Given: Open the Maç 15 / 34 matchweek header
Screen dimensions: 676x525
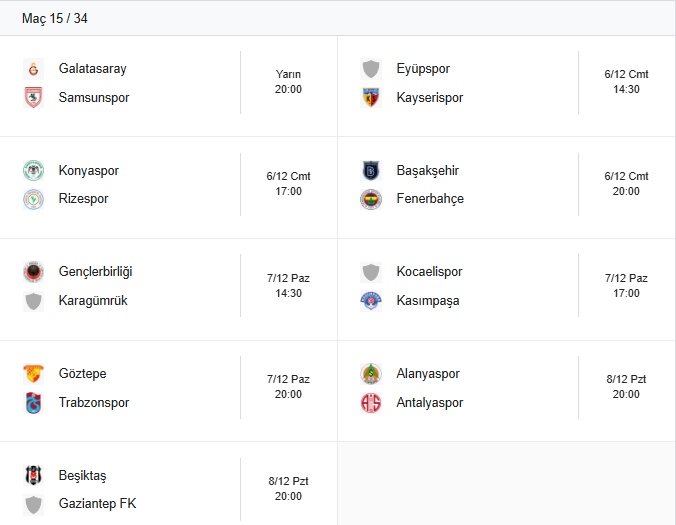Looking at the screenshot, I should (55, 19).
